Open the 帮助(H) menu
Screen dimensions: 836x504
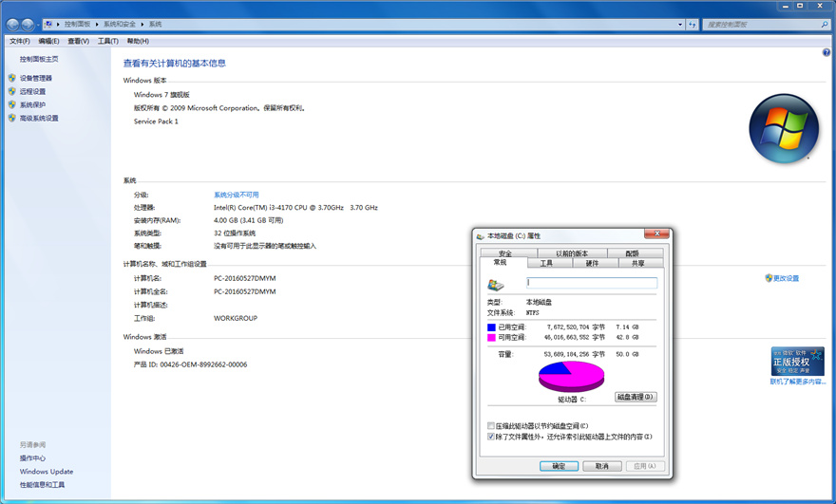138,41
